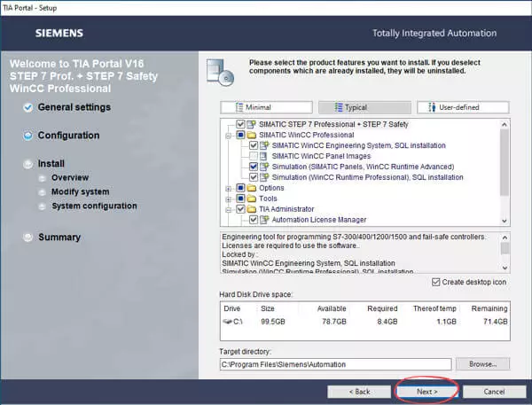Click the Target directory path field

[335, 364]
